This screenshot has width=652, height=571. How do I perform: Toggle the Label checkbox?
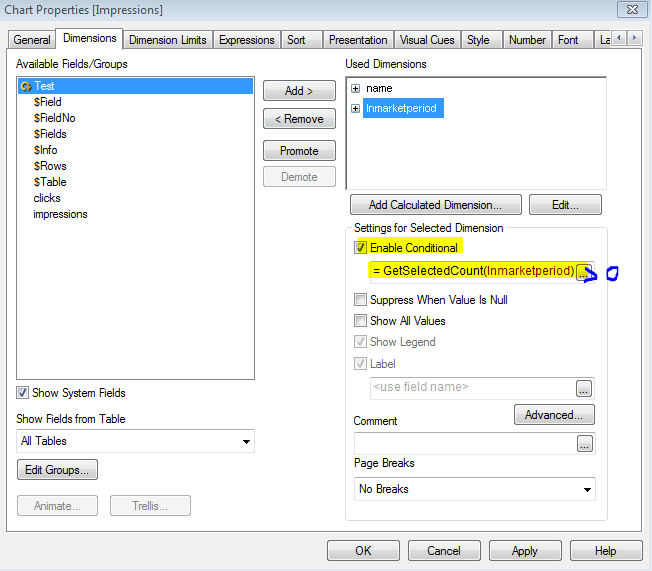pos(360,363)
